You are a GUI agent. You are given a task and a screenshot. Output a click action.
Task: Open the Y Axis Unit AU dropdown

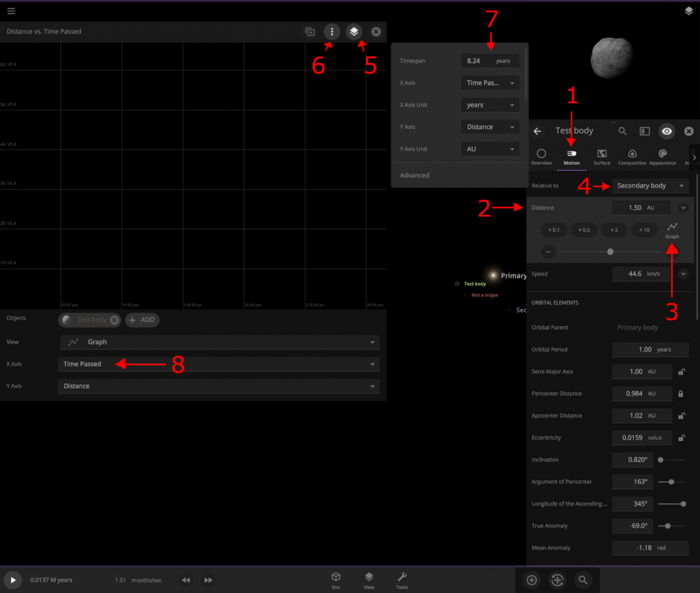(490, 149)
